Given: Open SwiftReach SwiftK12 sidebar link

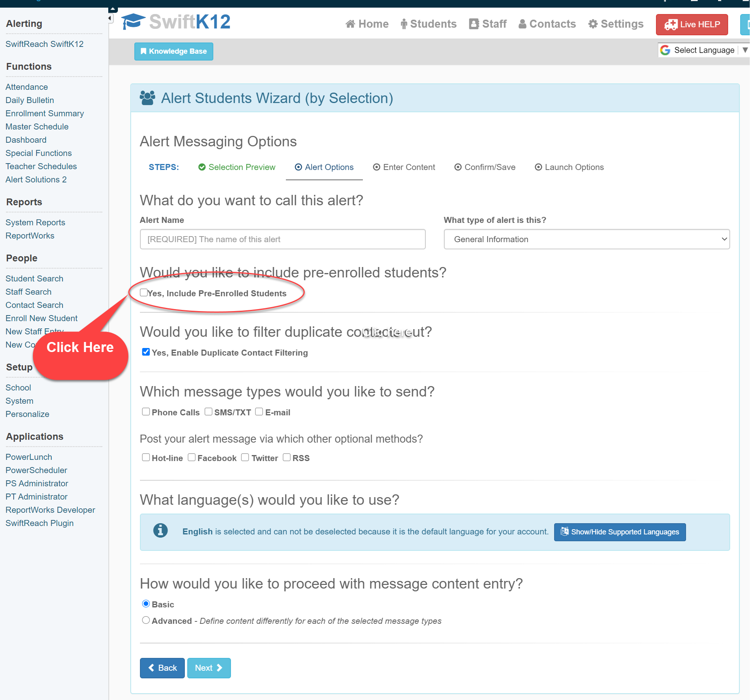Looking at the screenshot, I should (x=45, y=44).
